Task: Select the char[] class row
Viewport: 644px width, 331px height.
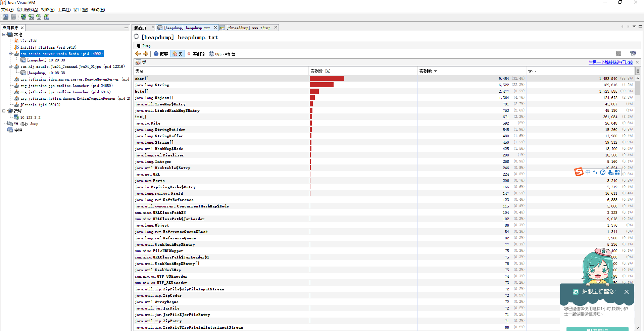Action: coord(384,79)
